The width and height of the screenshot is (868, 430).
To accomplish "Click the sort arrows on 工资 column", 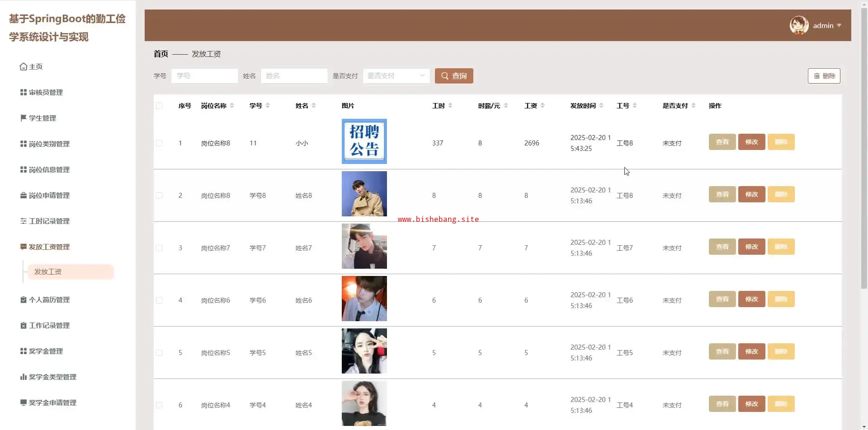I will point(542,106).
